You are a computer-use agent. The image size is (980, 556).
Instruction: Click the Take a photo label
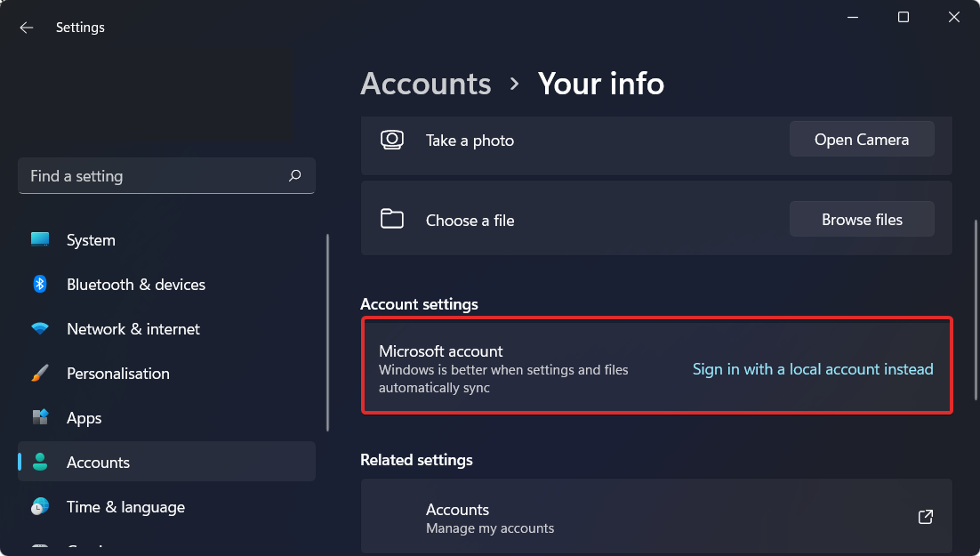coord(470,141)
